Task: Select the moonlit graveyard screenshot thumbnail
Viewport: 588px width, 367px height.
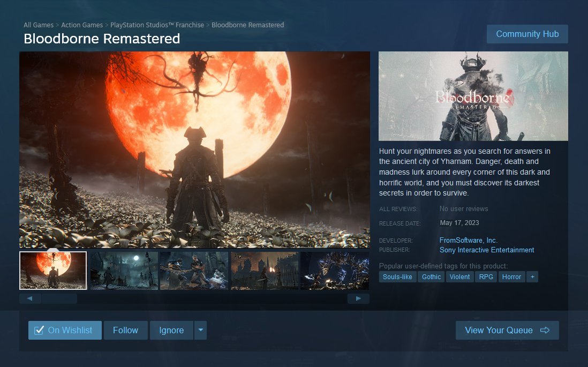Action: coord(124,271)
